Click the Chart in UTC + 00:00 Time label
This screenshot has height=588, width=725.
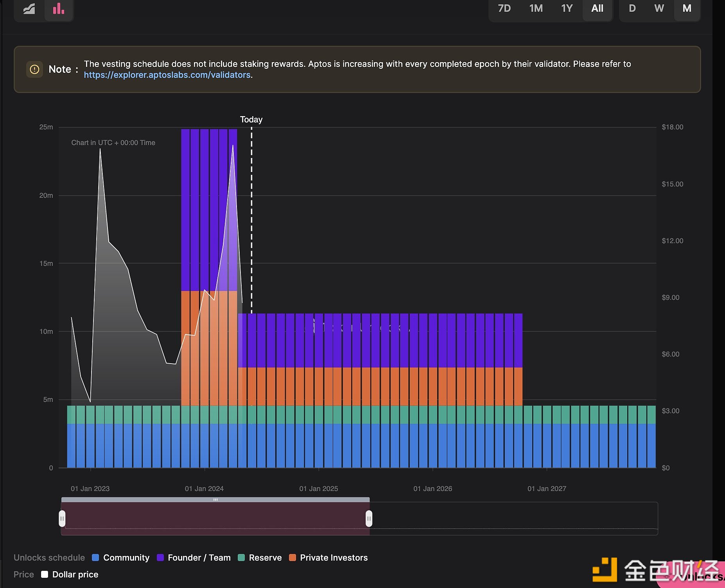point(113,143)
